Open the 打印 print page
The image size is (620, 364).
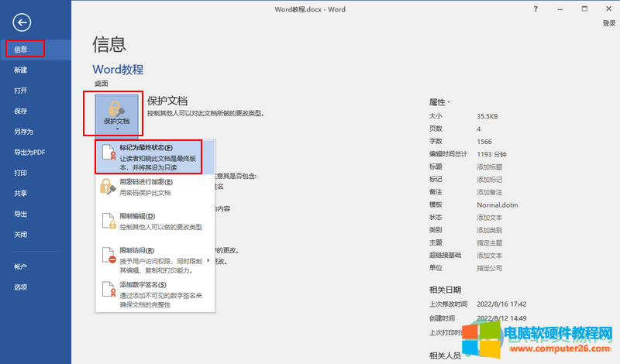[20, 173]
